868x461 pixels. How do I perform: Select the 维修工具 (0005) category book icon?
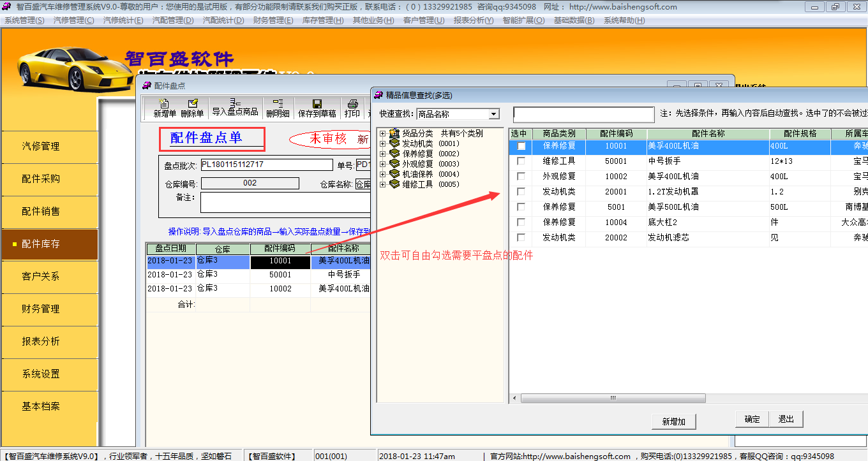pos(394,184)
